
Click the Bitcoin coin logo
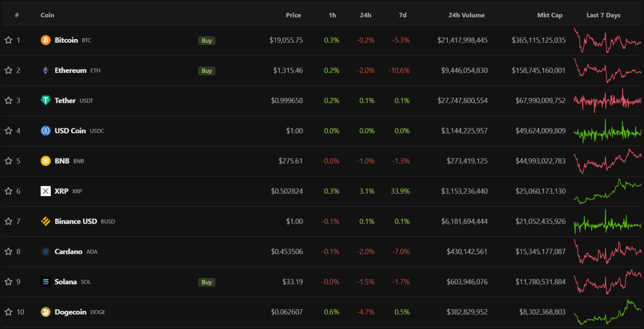(46, 40)
